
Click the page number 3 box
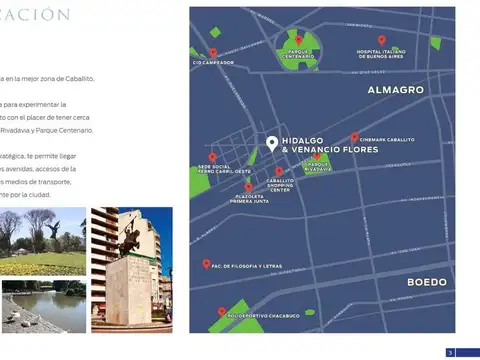[450, 353]
